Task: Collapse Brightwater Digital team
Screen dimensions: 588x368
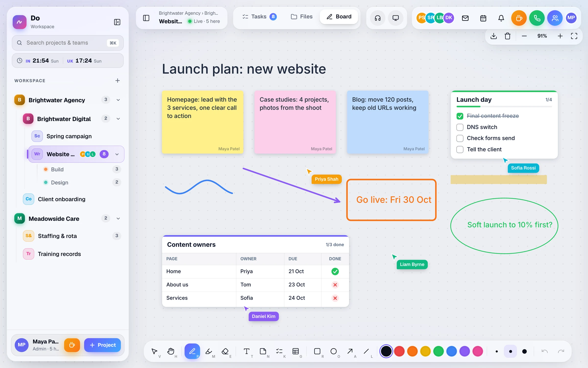Action: pos(118,119)
